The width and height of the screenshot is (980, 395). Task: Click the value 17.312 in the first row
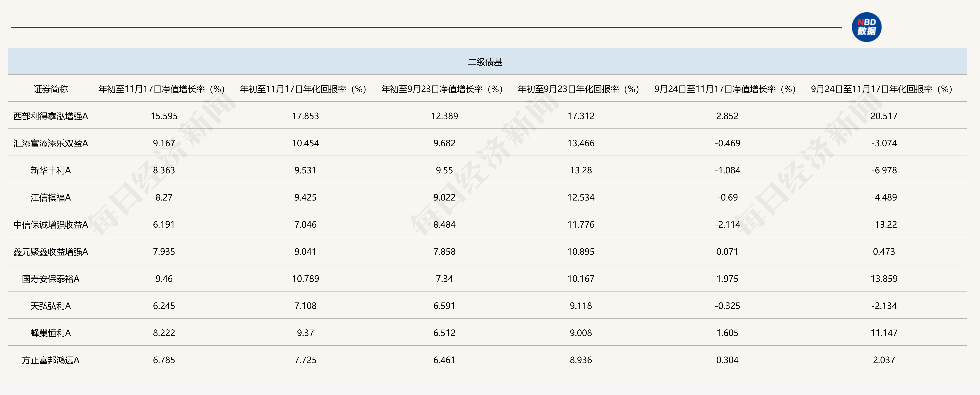coord(581,116)
